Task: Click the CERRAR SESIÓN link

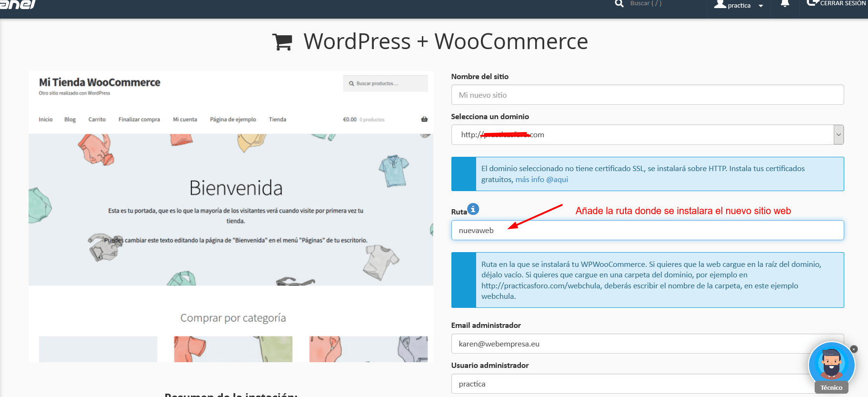Action: 843,3
